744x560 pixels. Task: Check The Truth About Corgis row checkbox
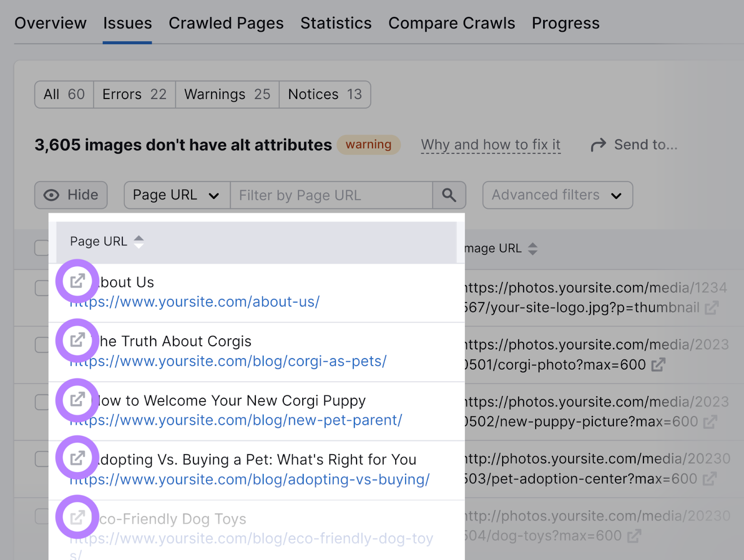(41, 345)
